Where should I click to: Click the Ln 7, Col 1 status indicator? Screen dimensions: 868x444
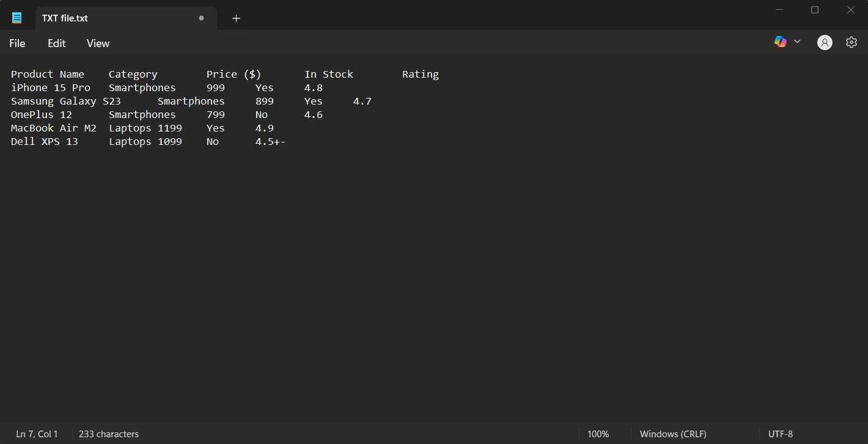[37, 434]
